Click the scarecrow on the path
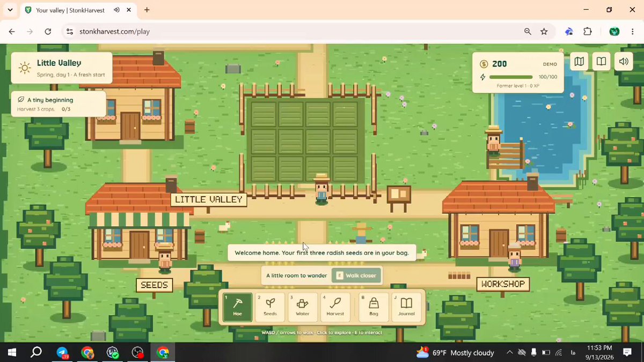This screenshot has height=362, width=644. coord(362,233)
